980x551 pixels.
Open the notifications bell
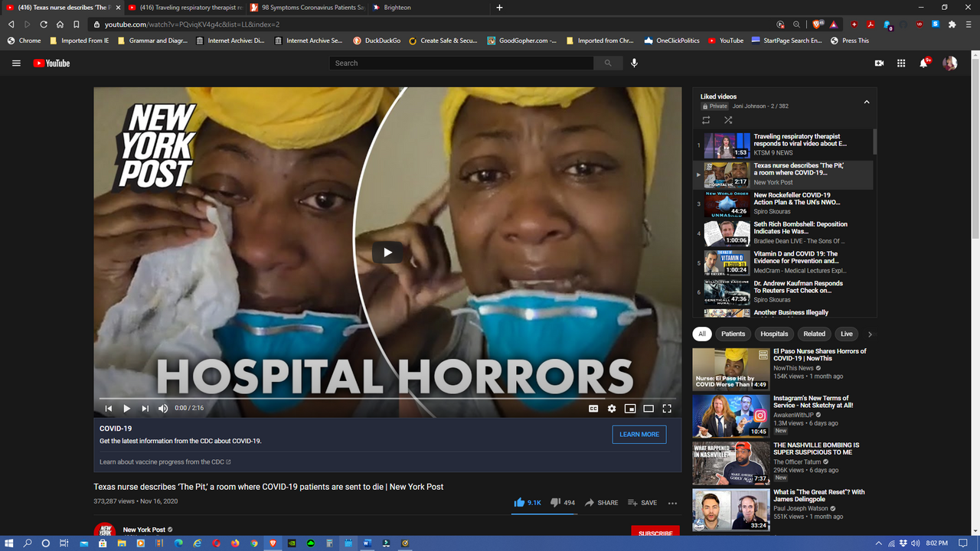pyautogui.click(x=923, y=64)
